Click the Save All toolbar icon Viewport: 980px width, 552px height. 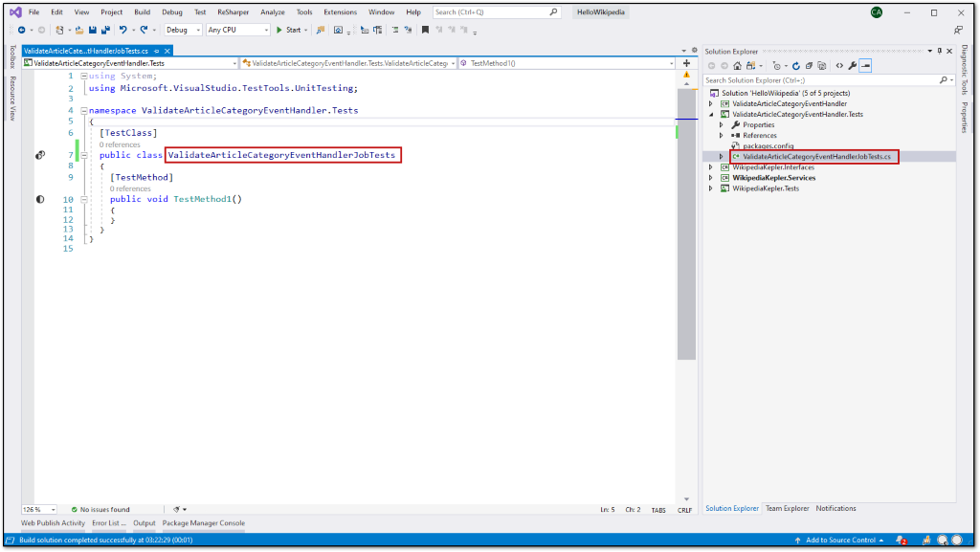tap(105, 30)
